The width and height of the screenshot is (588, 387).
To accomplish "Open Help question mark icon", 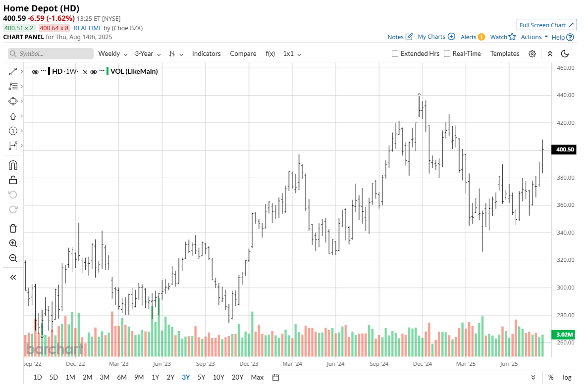I will (570, 37).
